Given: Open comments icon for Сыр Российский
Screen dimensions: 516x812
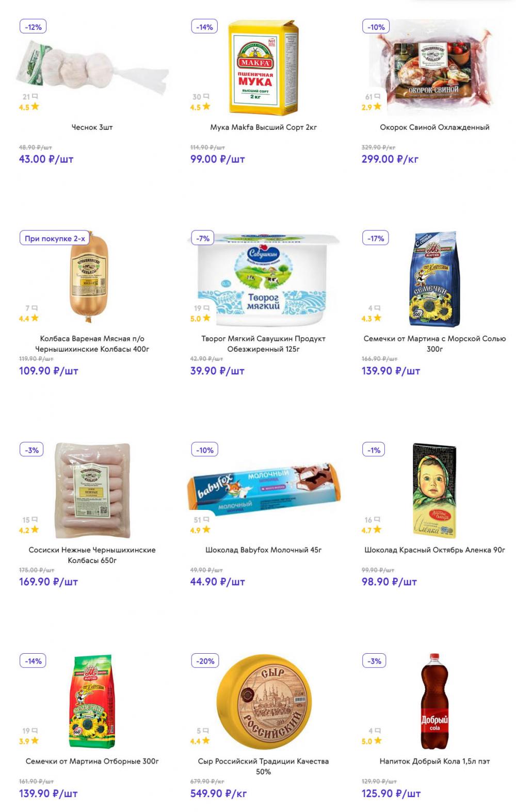Looking at the screenshot, I should coord(206,731).
